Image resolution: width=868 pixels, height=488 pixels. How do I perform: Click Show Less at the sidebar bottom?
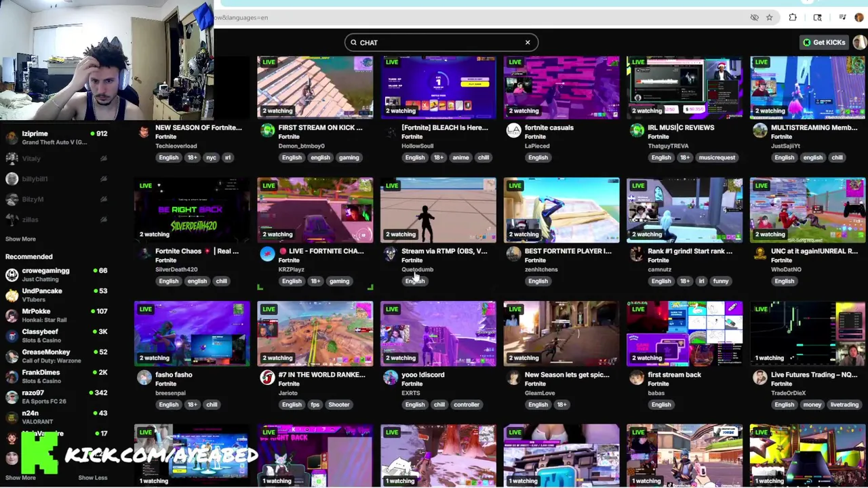pos(92,478)
